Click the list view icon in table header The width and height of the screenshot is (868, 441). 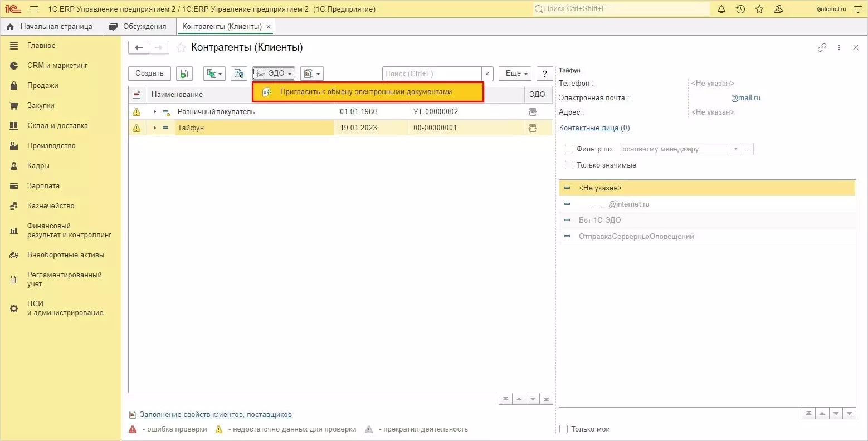point(136,95)
